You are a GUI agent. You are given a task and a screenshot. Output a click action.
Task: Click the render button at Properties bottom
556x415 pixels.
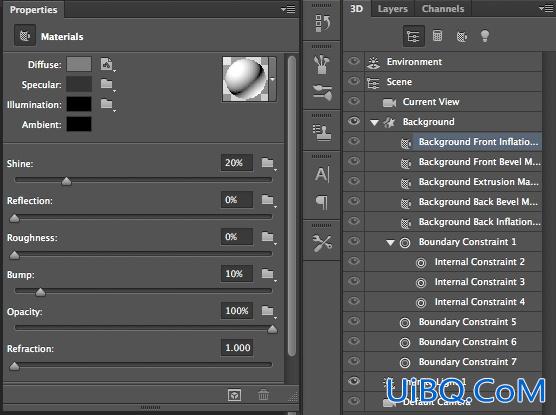tap(234, 395)
